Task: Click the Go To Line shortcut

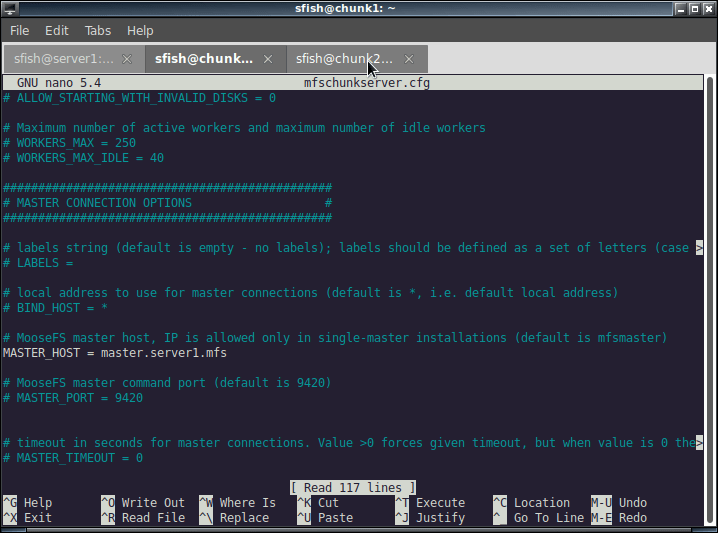Action: [538, 518]
